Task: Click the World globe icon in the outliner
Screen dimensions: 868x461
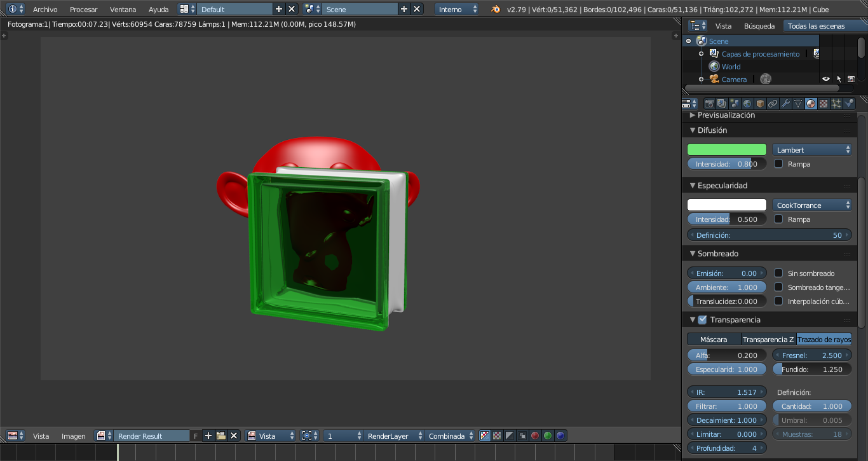Action: 714,66
